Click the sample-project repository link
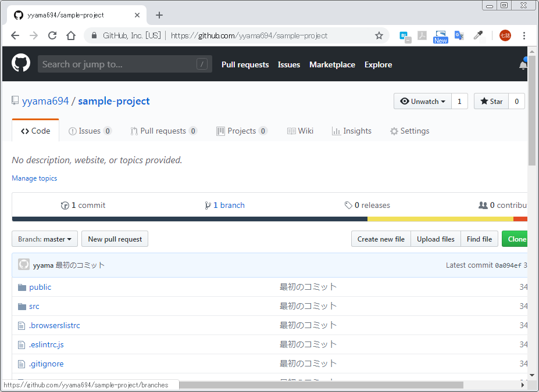 click(x=114, y=101)
